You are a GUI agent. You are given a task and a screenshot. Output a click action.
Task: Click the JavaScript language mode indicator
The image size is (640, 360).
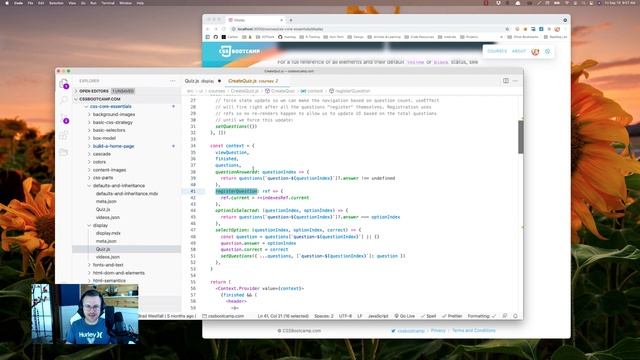[378, 316]
